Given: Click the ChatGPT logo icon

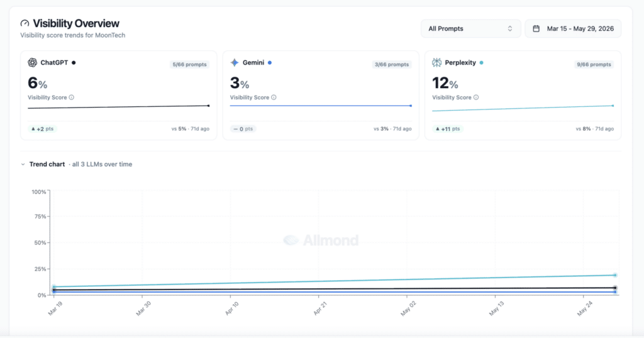Looking at the screenshot, I should 33,62.
